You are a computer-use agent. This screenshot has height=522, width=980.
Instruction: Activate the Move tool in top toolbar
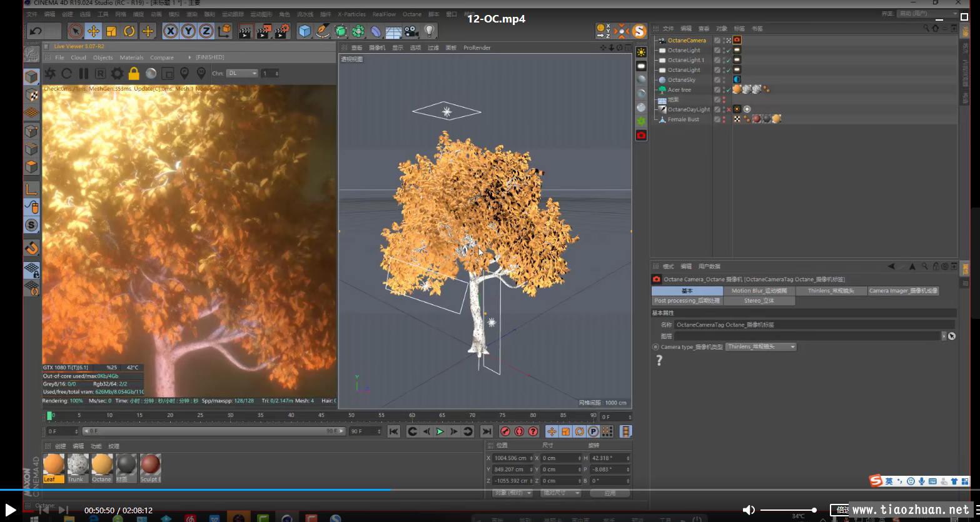coord(93,31)
